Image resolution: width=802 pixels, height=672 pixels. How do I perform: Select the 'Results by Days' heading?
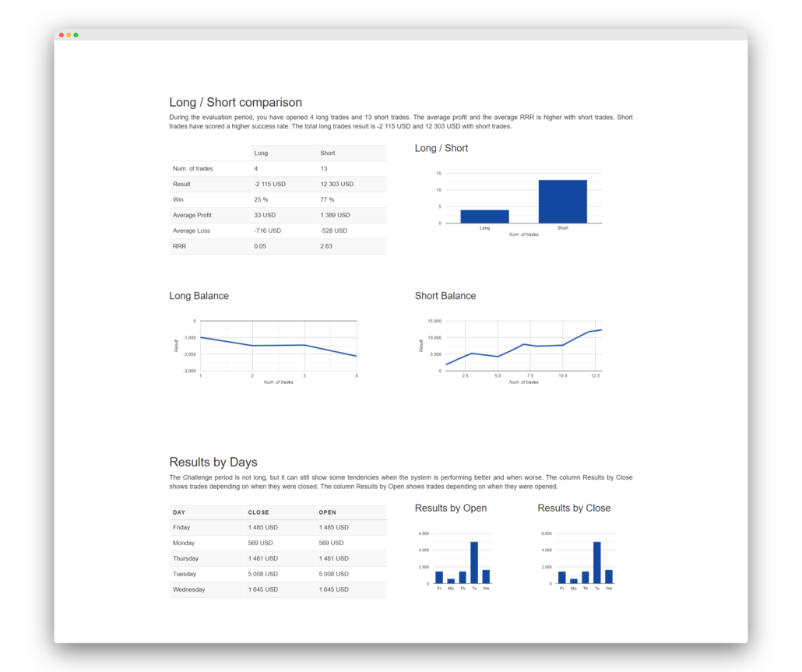213,463
